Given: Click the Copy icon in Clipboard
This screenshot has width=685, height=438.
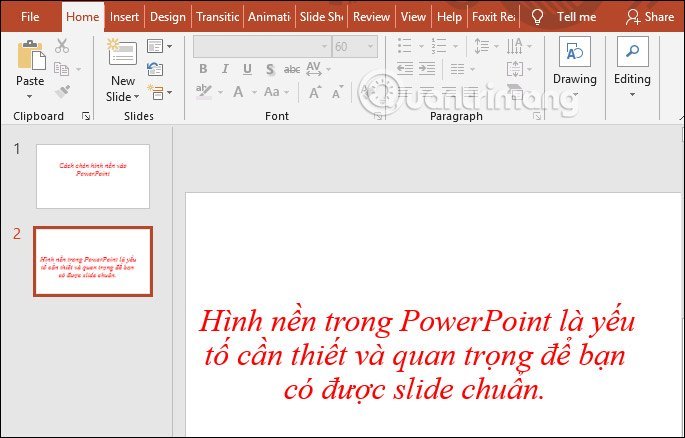Looking at the screenshot, I should coord(61,69).
